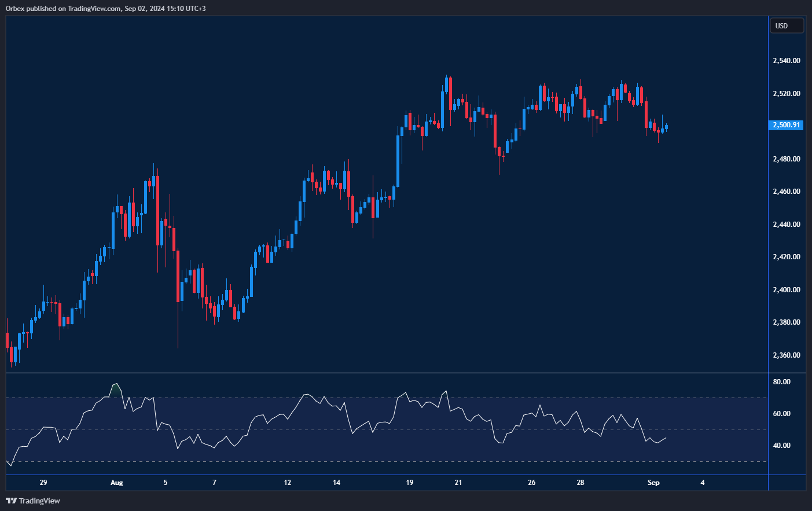Click the 4 date marker on time axis
The image size is (812, 511).
(703, 483)
